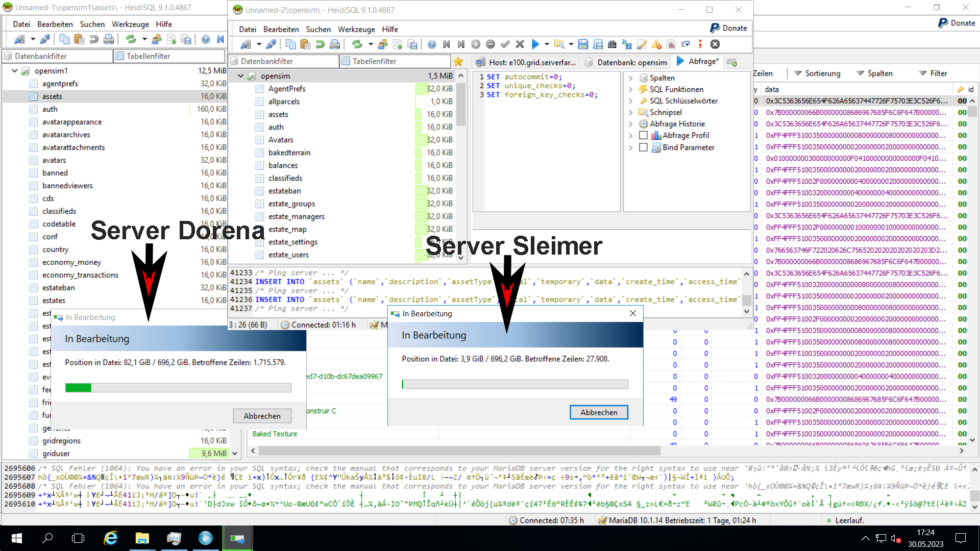This screenshot has width=980, height=551.
Task: Open the new query tab icon
Action: coord(732,62)
